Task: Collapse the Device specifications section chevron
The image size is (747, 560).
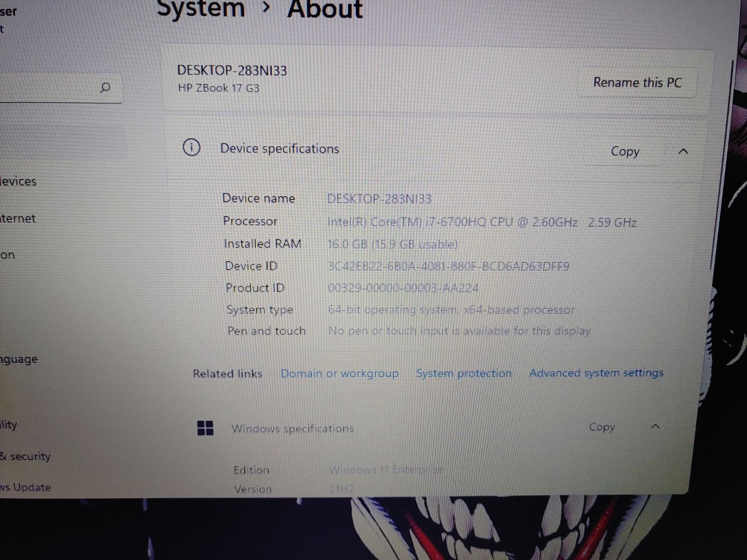Action: click(x=683, y=151)
